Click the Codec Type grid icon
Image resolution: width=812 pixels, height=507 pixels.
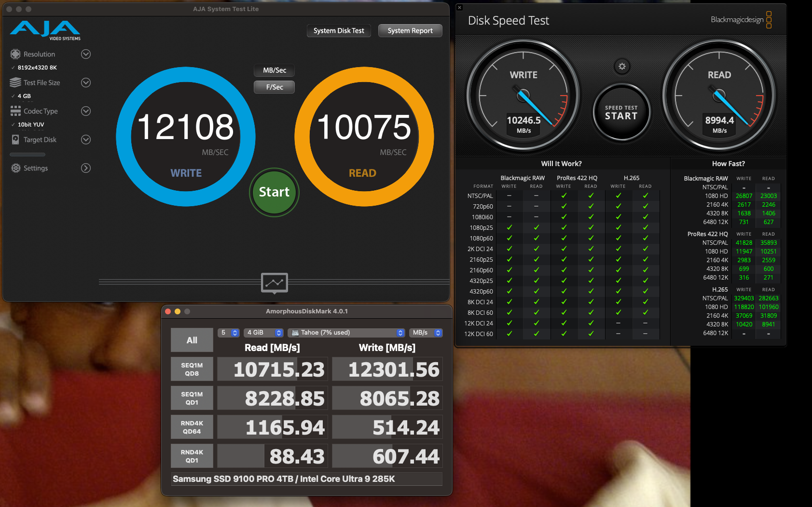tap(15, 111)
